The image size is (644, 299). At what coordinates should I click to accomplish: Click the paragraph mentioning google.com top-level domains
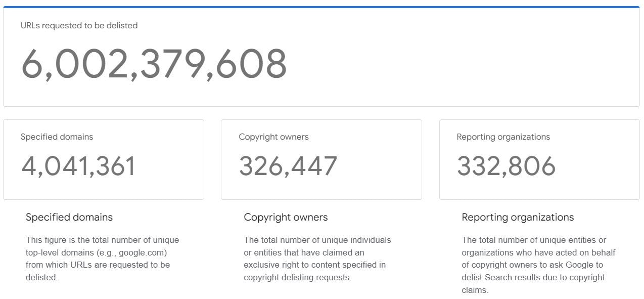point(103,259)
